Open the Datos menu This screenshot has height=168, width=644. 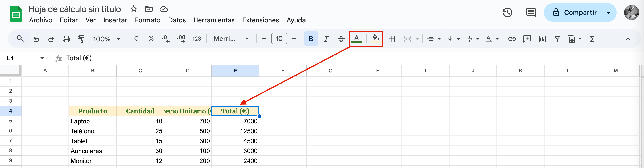(x=177, y=20)
